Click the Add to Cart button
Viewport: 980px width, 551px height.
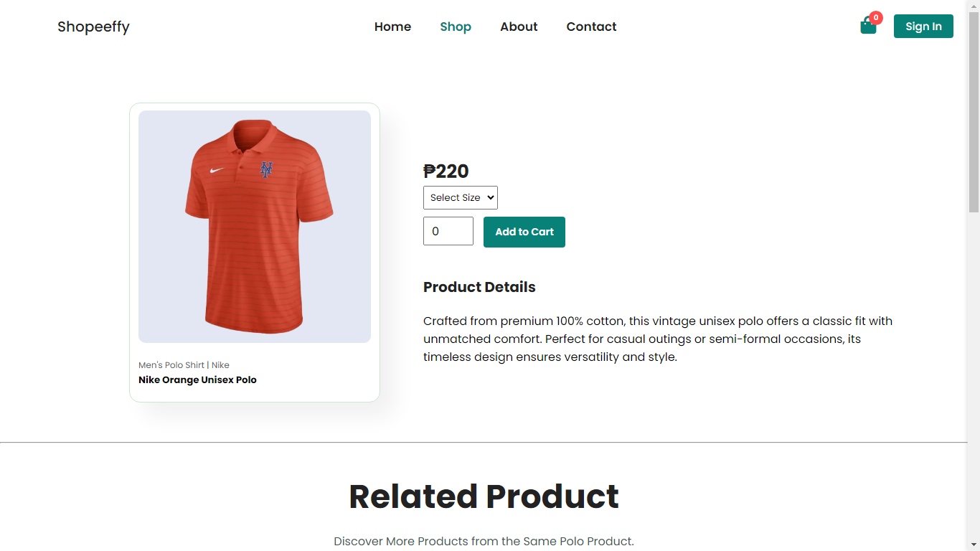pyautogui.click(x=524, y=232)
